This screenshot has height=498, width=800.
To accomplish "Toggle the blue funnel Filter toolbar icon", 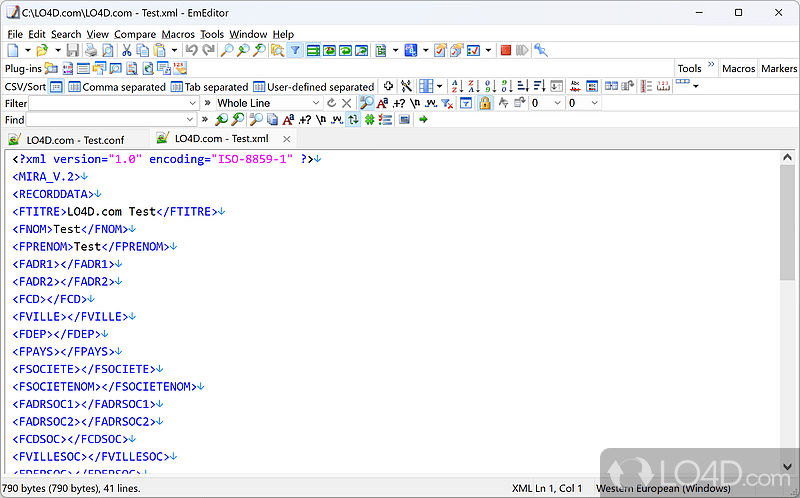I will pyautogui.click(x=295, y=50).
